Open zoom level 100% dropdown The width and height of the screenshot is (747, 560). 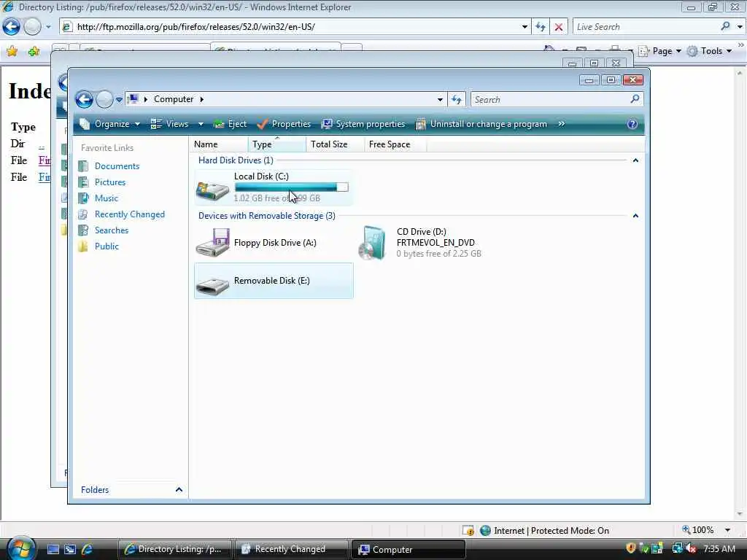click(x=727, y=530)
